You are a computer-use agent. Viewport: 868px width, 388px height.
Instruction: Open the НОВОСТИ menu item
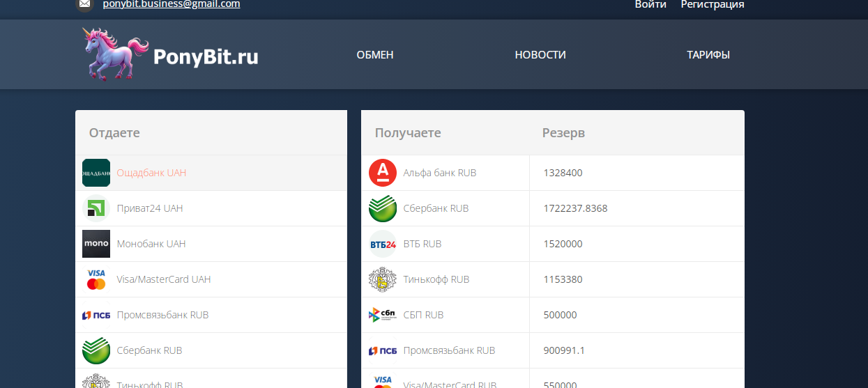(540, 55)
